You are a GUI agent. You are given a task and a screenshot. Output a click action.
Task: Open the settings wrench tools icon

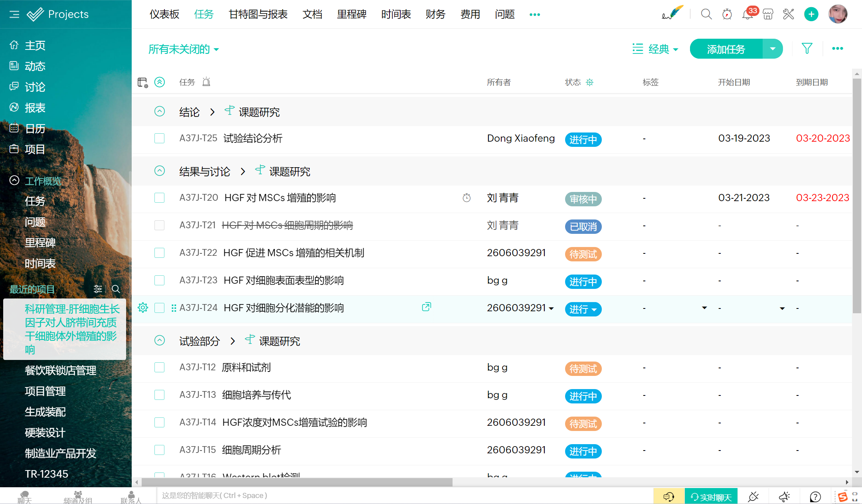click(x=788, y=15)
